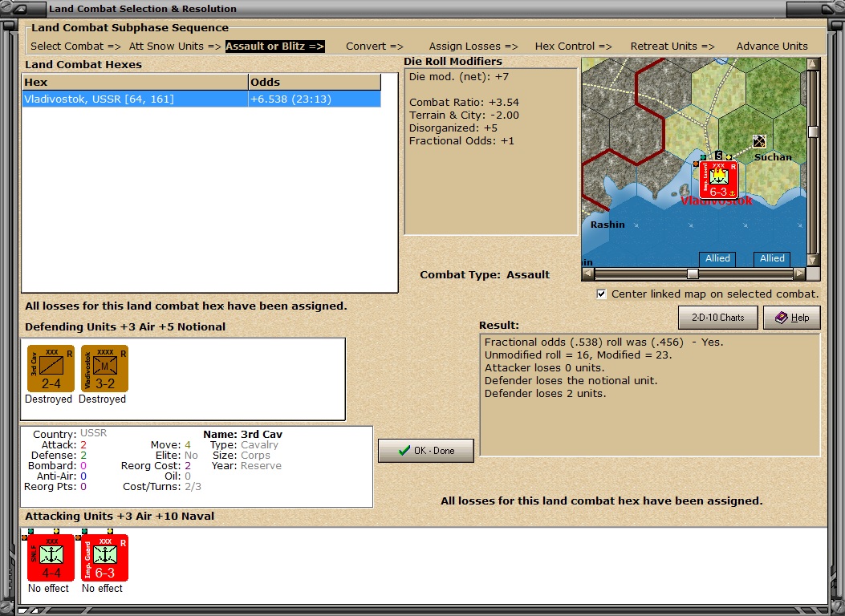Click the Hex Control subphase step

pos(574,47)
